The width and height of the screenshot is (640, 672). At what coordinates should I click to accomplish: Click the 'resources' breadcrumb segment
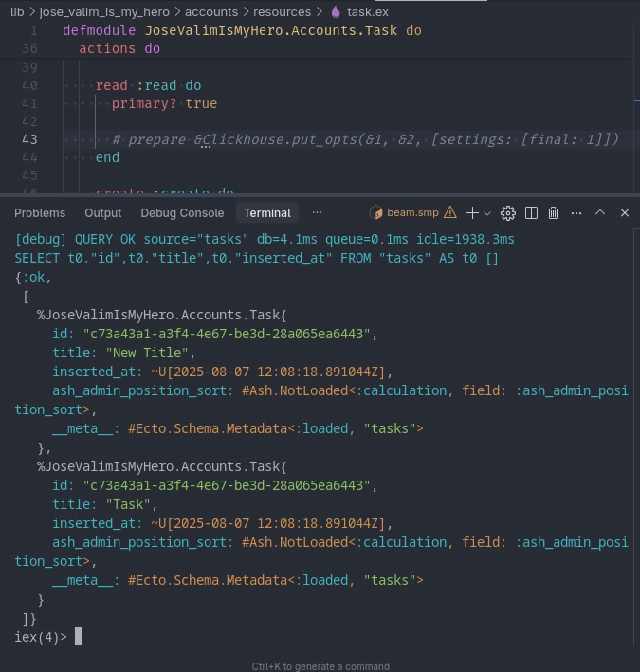tap(282, 12)
